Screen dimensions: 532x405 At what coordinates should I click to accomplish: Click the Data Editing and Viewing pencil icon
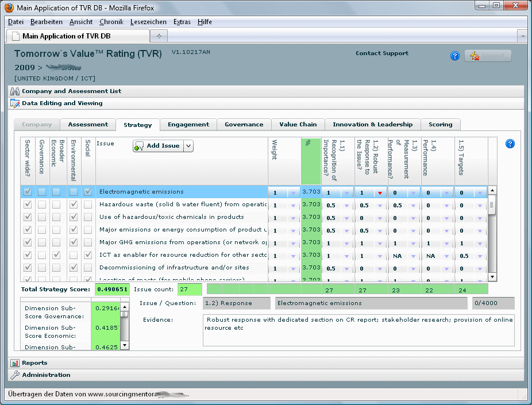coord(15,103)
